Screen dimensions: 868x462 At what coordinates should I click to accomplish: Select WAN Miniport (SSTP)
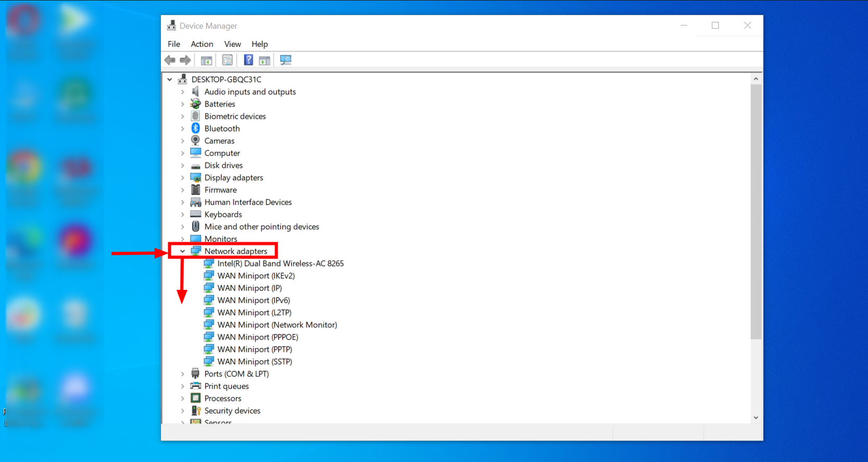tap(255, 362)
